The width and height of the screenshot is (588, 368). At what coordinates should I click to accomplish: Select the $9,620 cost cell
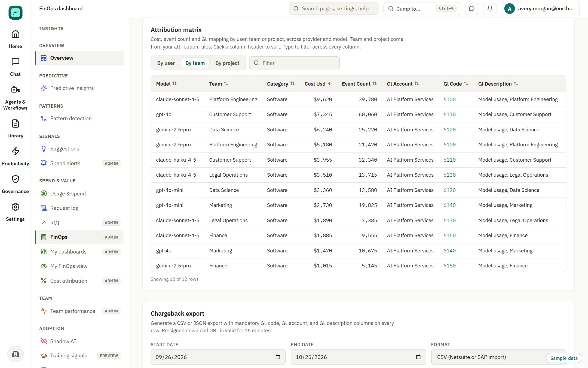coord(323,99)
